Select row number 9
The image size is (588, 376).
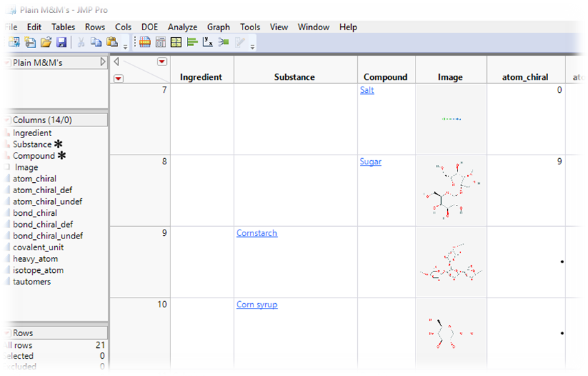pos(140,262)
